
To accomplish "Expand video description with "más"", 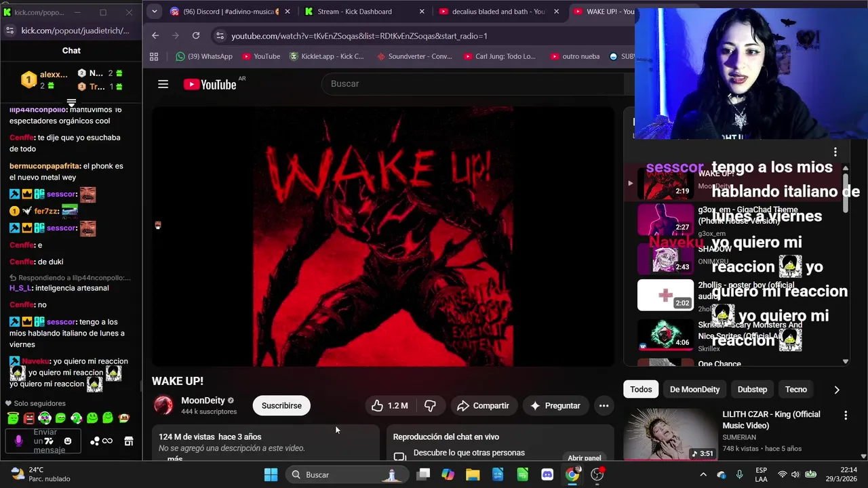I will [x=175, y=459].
